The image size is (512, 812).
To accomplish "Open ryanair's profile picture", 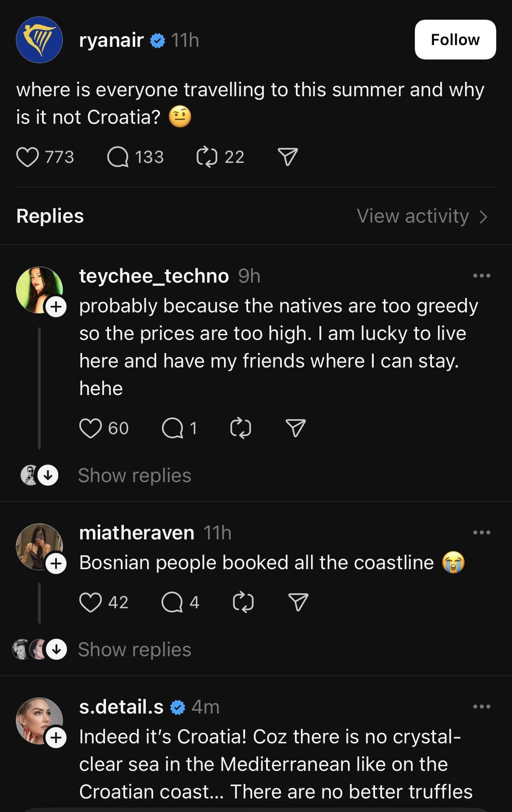I will tap(39, 40).
